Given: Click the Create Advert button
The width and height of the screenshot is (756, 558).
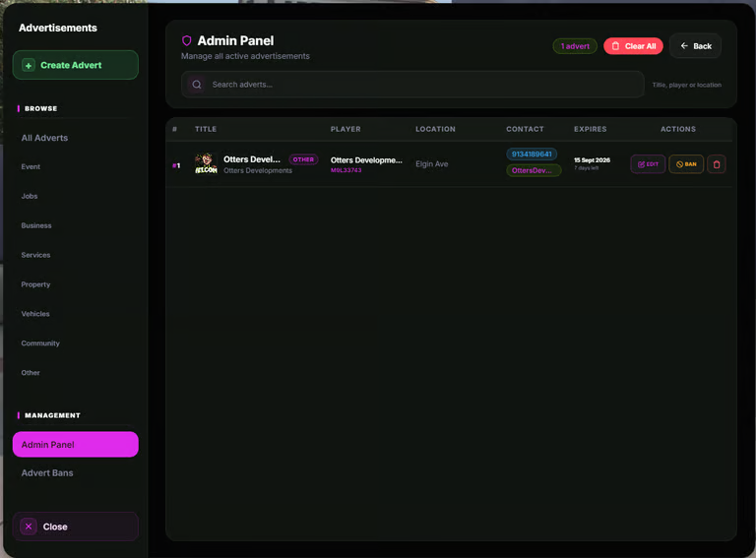Looking at the screenshot, I should pos(75,65).
